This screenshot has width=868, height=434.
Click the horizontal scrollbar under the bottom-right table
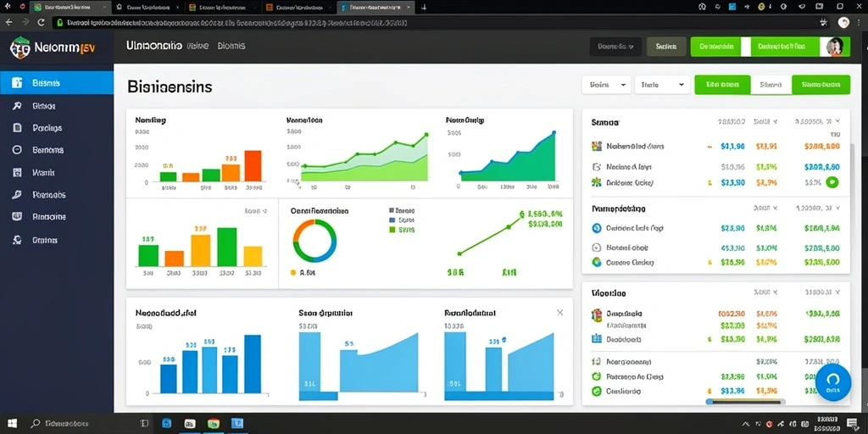click(745, 401)
